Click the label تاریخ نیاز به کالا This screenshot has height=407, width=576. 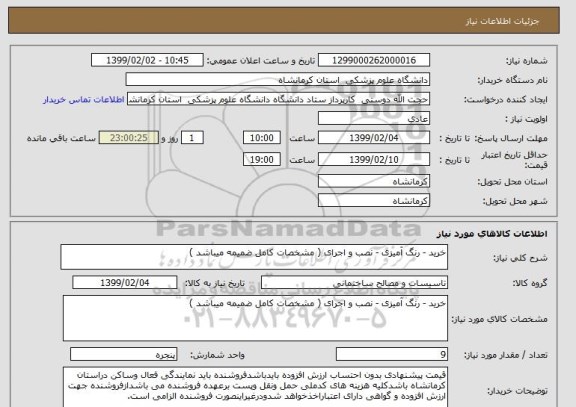[x=215, y=283]
